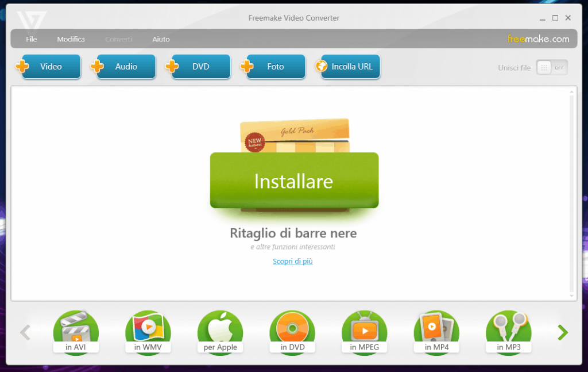
Task: Choose the 'in WMV' conversion icon
Action: tap(148, 332)
